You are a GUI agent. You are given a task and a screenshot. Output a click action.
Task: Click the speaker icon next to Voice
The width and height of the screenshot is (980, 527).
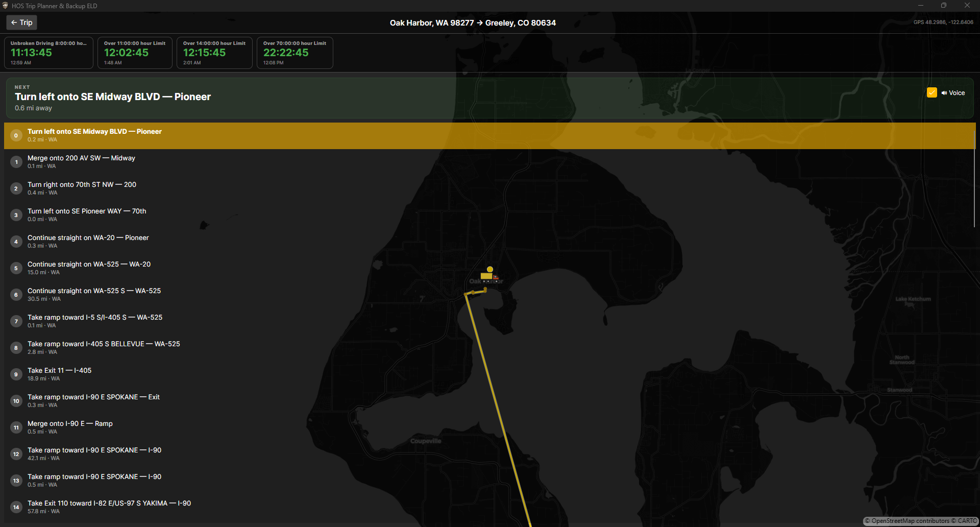click(x=944, y=93)
